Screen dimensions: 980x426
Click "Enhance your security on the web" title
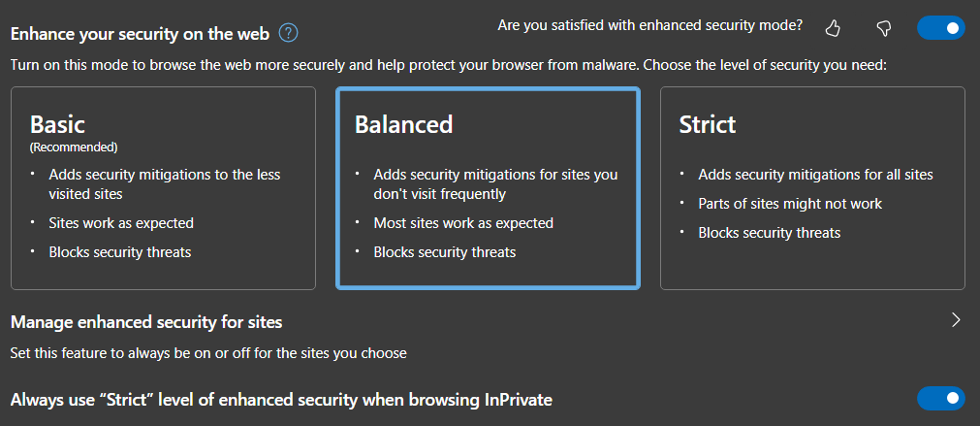point(140,34)
